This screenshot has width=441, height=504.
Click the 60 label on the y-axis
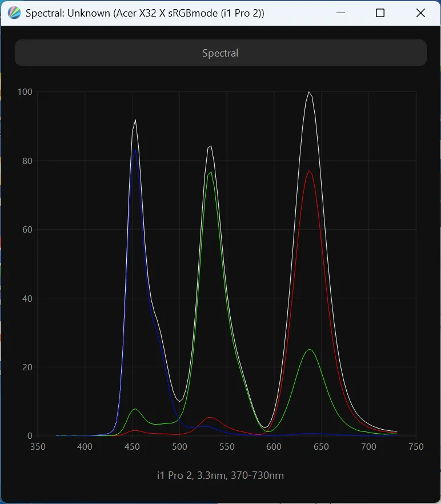click(26, 230)
